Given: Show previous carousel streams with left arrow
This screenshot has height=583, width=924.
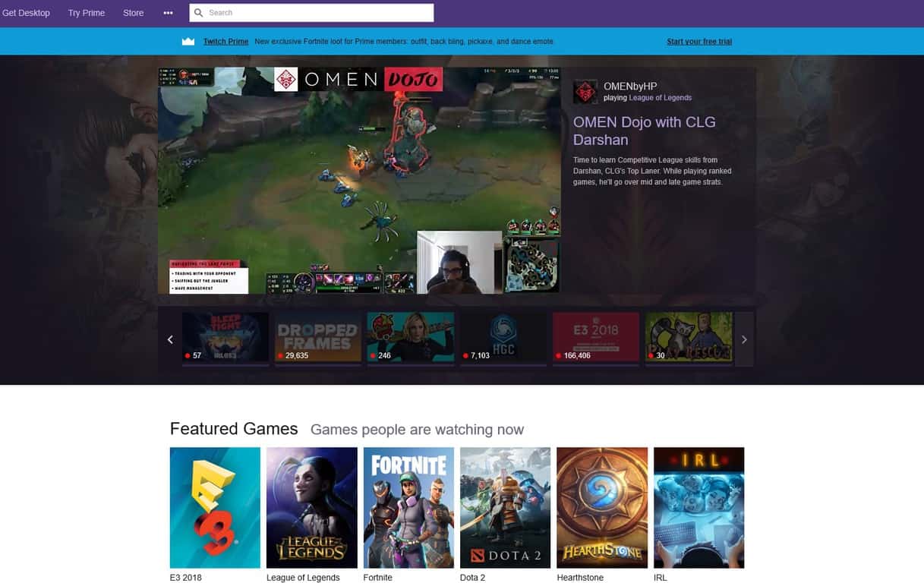Looking at the screenshot, I should pos(170,339).
